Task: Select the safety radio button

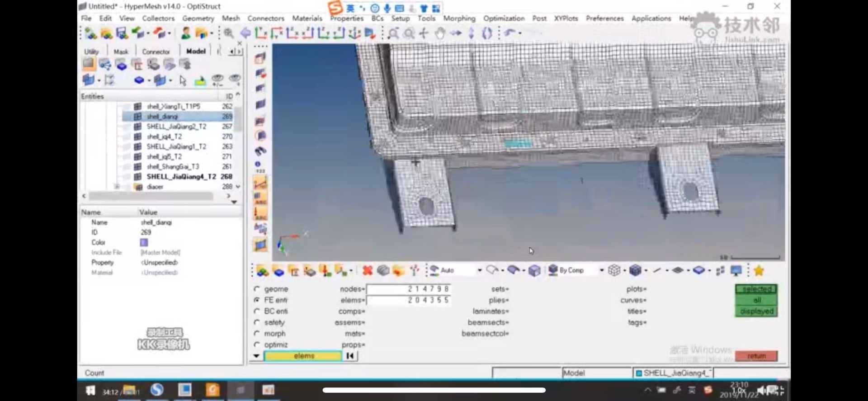Action: (257, 322)
